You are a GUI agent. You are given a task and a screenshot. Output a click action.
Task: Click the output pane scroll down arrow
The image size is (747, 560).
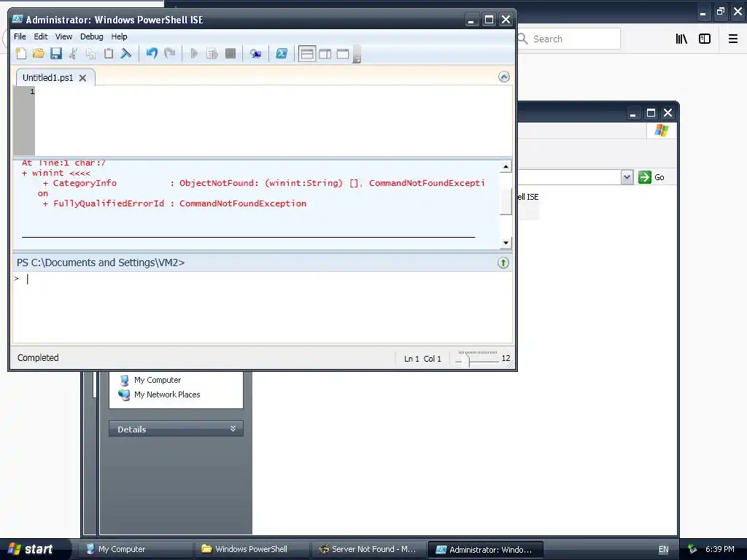(x=506, y=243)
